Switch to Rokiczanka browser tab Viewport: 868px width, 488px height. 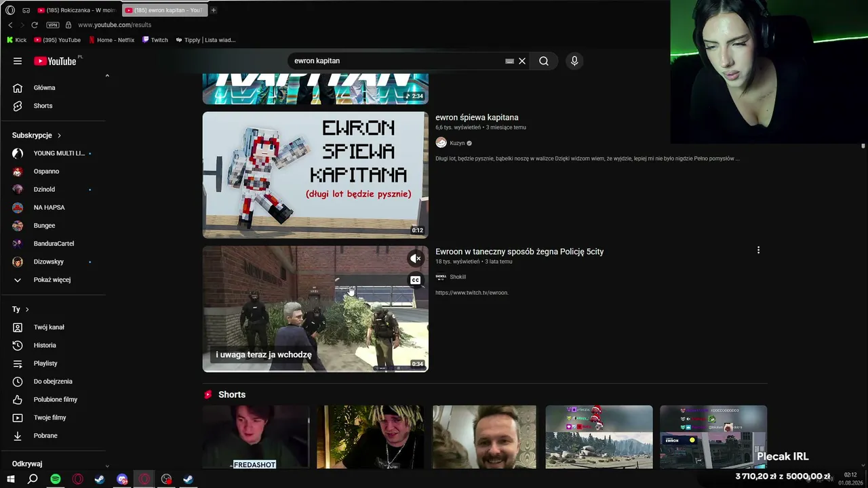coord(77,10)
